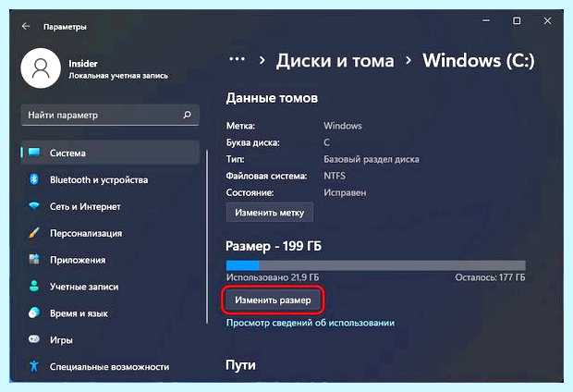Viewport: 573px width, 392px height.
Task: Click the Изменить размер button
Action: pos(273,300)
